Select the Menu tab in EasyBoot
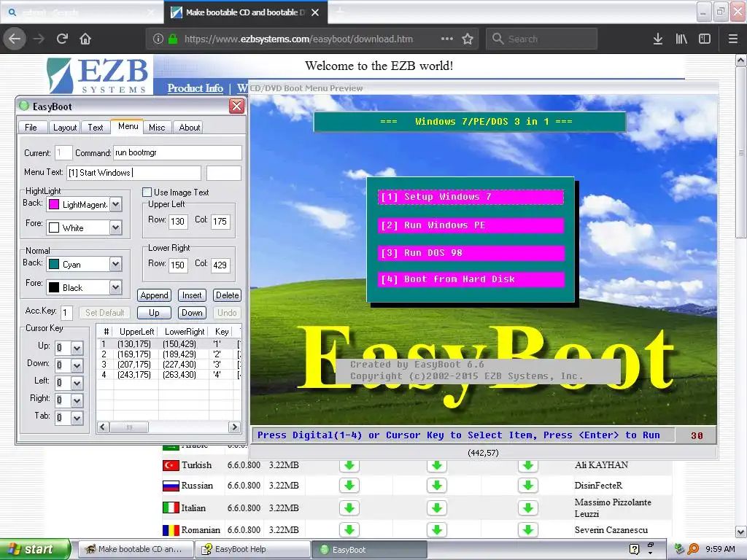The width and height of the screenshot is (747, 560). 128,126
